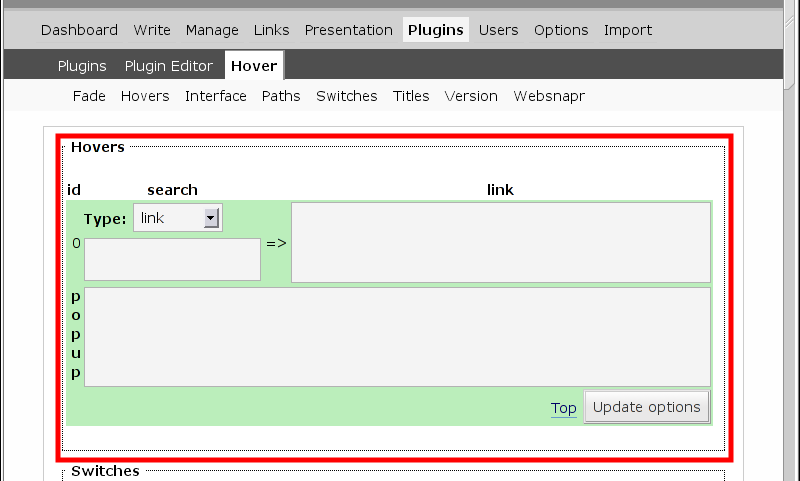The width and height of the screenshot is (800, 481).
Task: Click the Update options button
Action: 647,407
